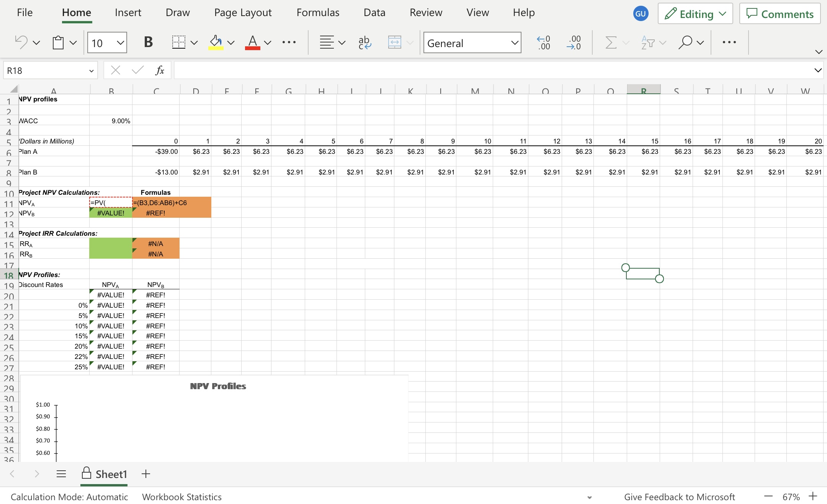The height and width of the screenshot is (504, 827).
Task: Open the Comments pane button
Action: point(780,14)
